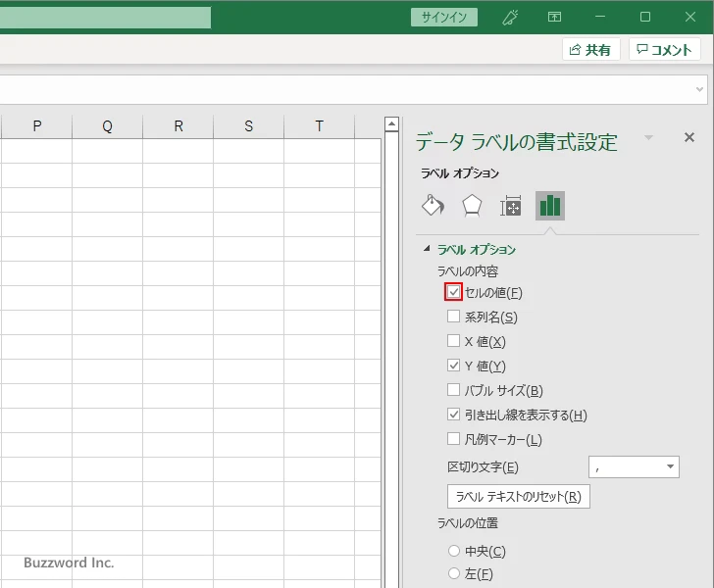The image size is (714, 588).
Task: Collapse the ラベル オプション section
Action: 427,249
